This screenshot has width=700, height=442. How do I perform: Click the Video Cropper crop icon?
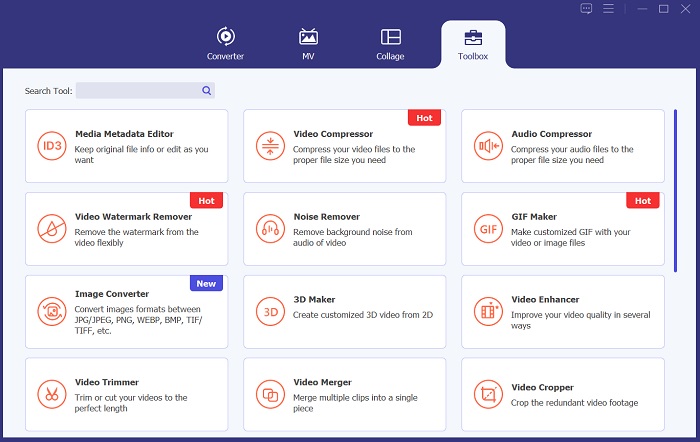point(488,394)
